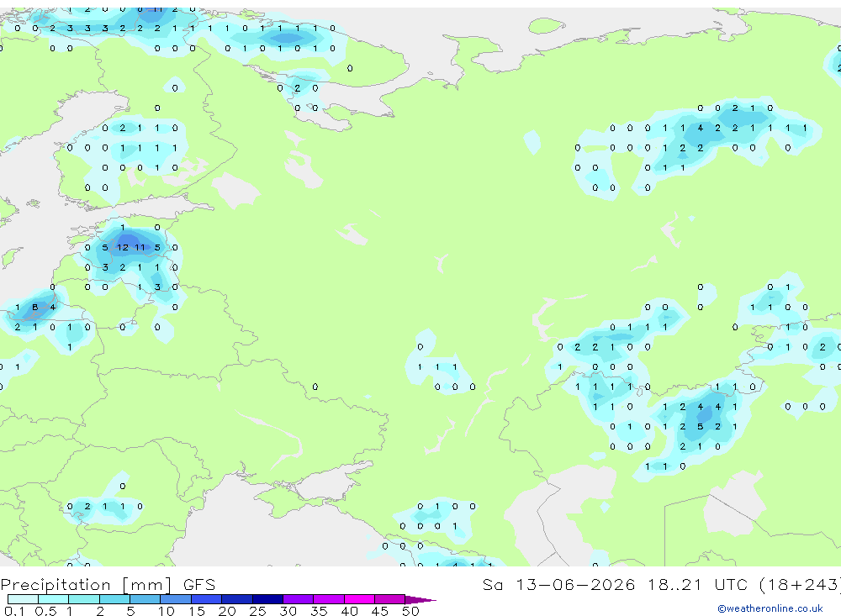Click the legend label '0.5'
The width and height of the screenshot is (841, 616).
tap(45, 611)
